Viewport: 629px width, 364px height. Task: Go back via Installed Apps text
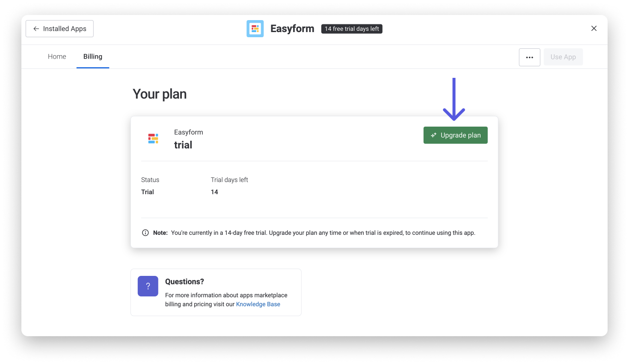click(x=65, y=29)
